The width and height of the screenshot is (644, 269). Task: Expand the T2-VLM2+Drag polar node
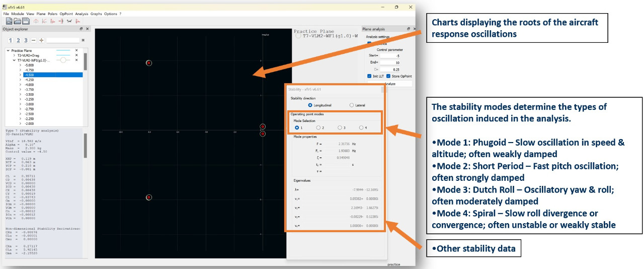[14, 55]
